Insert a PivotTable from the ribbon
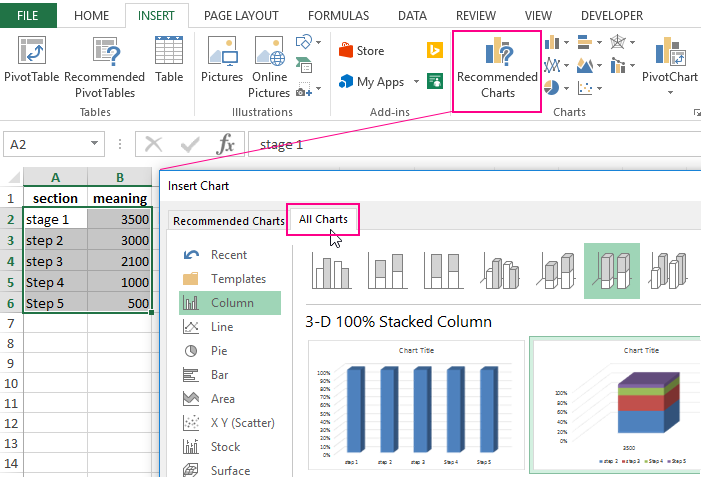Viewport: 701px width, 477px height. coord(31,60)
